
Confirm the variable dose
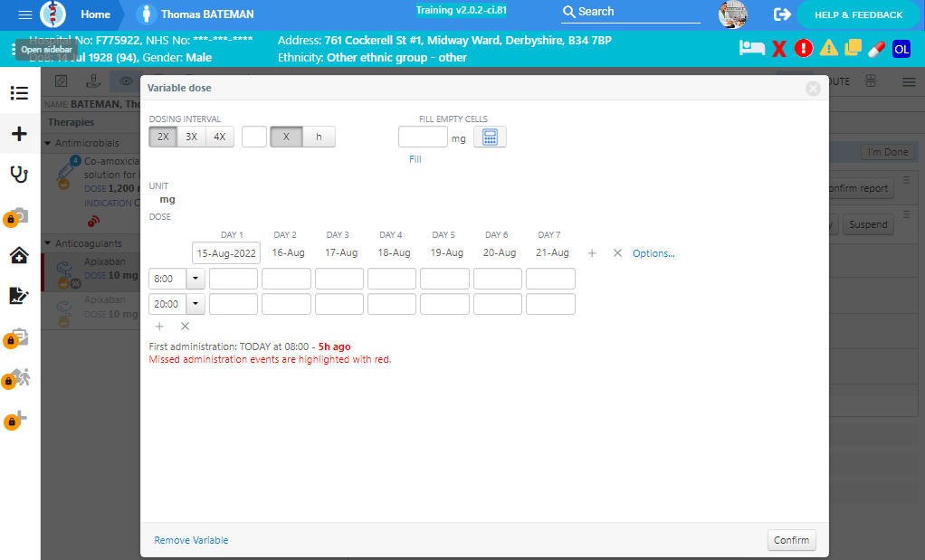[x=791, y=540]
